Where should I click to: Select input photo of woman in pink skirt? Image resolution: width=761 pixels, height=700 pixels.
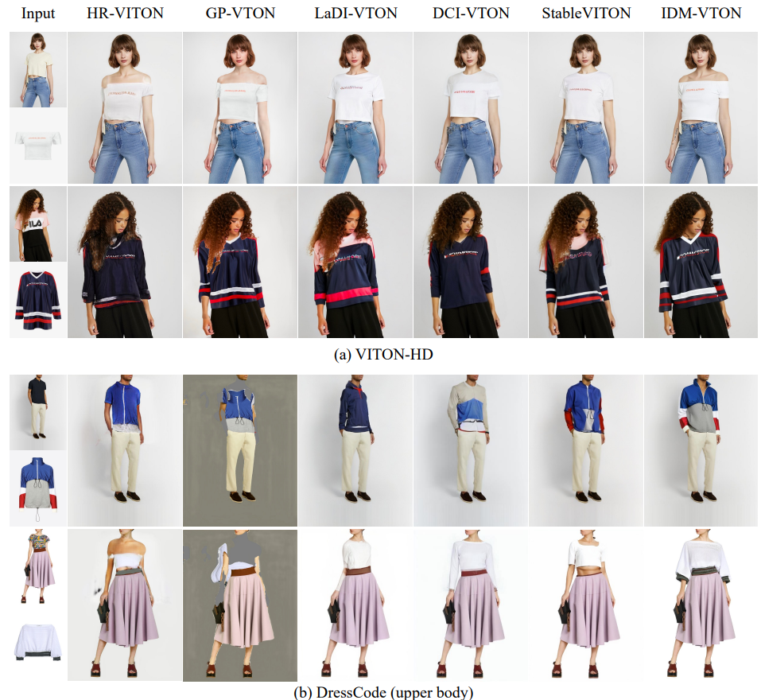click(x=38, y=567)
